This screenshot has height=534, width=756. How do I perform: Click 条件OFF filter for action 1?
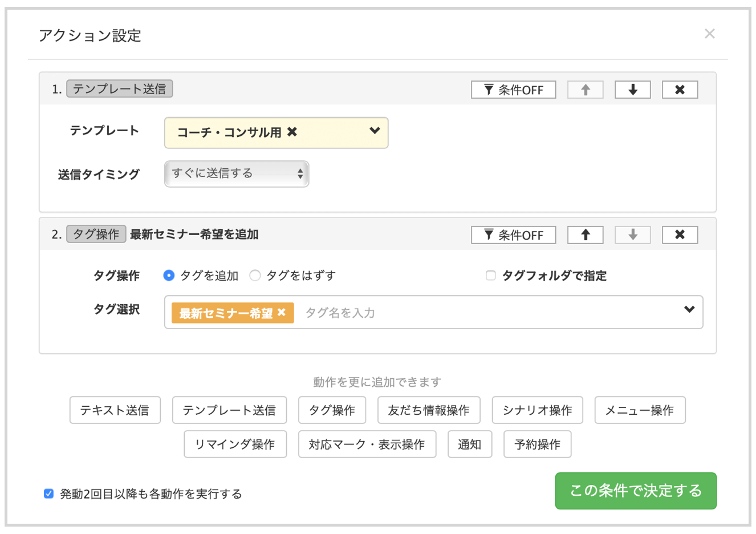point(513,90)
